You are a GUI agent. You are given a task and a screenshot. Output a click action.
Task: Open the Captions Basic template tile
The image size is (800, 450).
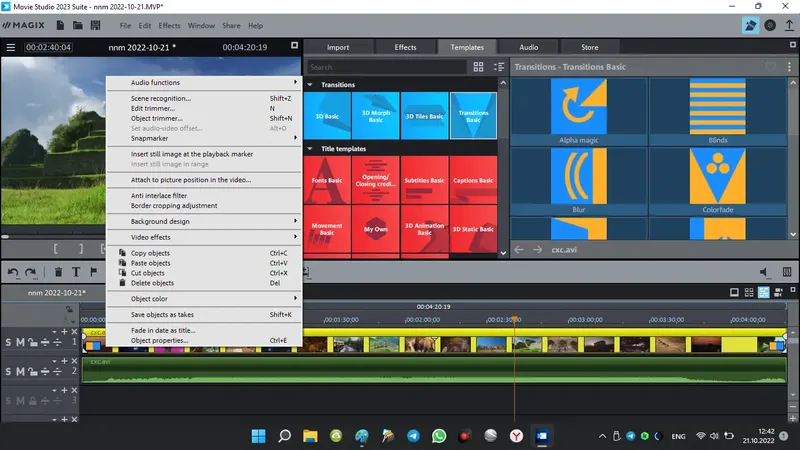click(x=473, y=180)
